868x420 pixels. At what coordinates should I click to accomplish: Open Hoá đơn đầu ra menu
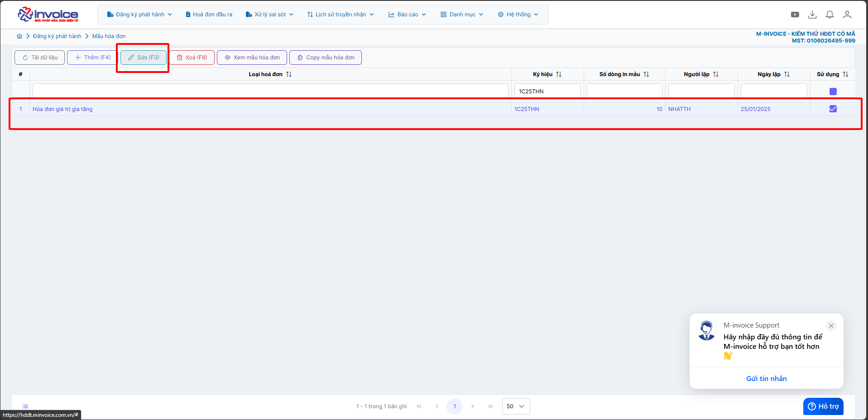click(209, 14)
